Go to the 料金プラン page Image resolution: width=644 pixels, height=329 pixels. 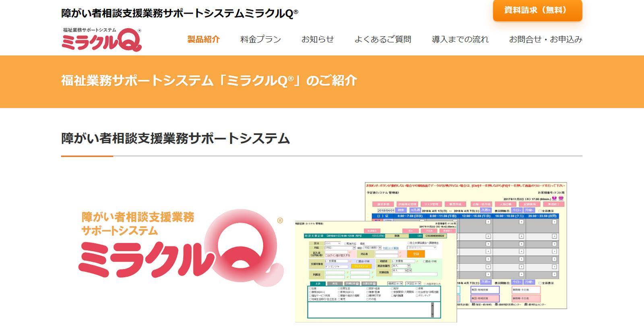tap(260, 39)
